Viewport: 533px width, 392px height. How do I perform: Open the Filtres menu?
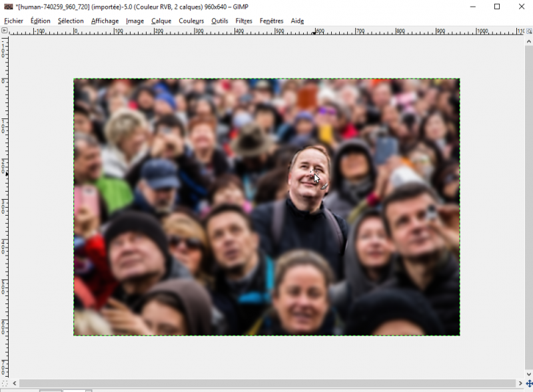(x=244, y=21)
